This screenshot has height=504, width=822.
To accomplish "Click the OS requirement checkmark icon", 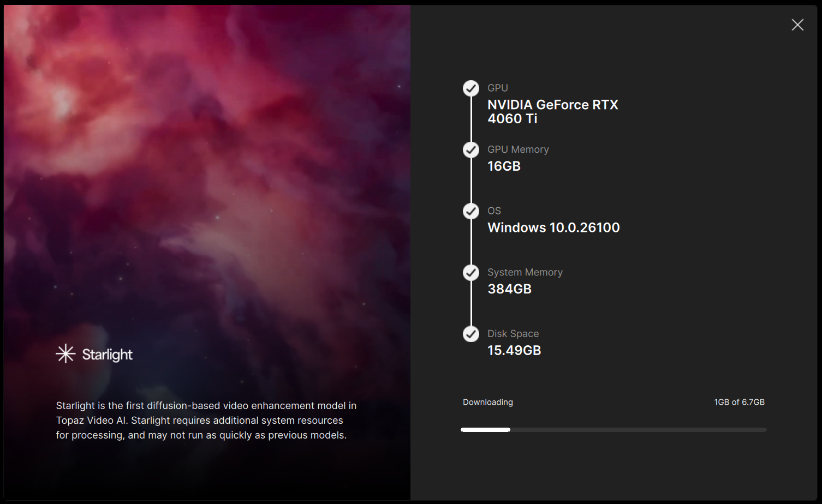I will click(x=471, y=211).
